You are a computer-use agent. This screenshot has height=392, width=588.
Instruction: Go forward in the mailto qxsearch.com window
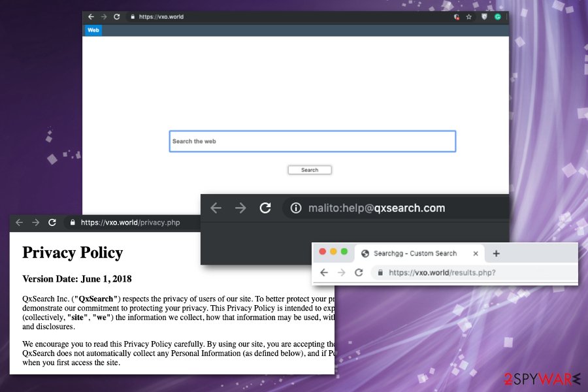(240, 208)
